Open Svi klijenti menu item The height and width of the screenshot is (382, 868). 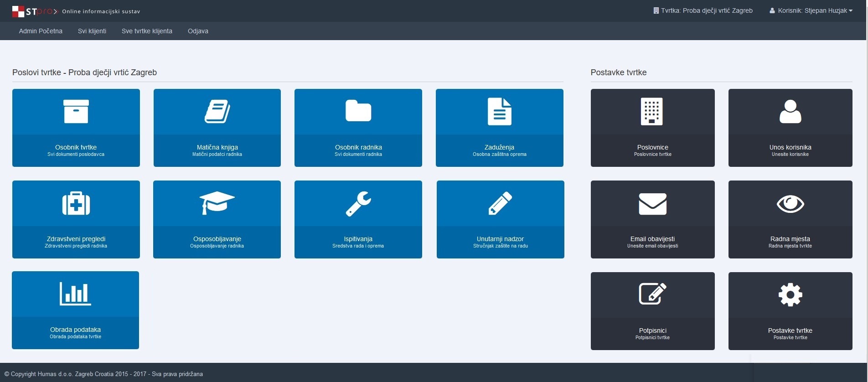coord(92,31)
